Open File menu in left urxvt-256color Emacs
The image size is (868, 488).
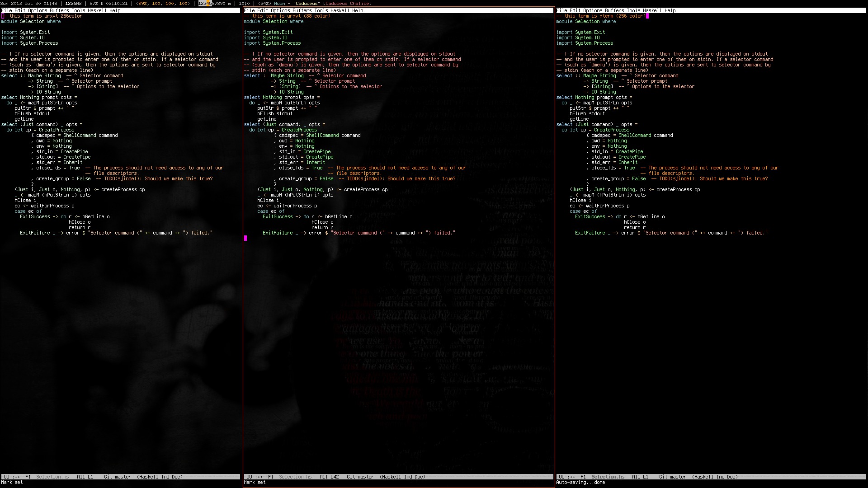click(6, 10)
